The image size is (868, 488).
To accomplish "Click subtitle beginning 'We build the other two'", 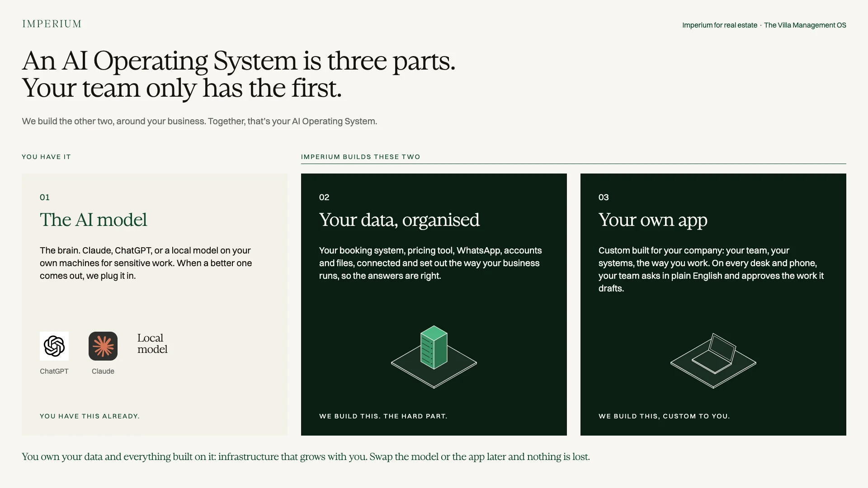I will [x=199, y=122].
